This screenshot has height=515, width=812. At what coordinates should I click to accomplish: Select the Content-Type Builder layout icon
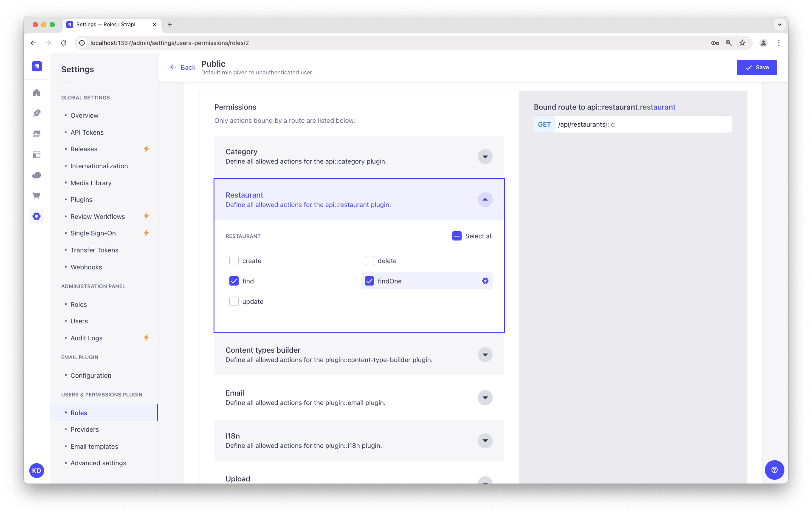tap(37, 155)
